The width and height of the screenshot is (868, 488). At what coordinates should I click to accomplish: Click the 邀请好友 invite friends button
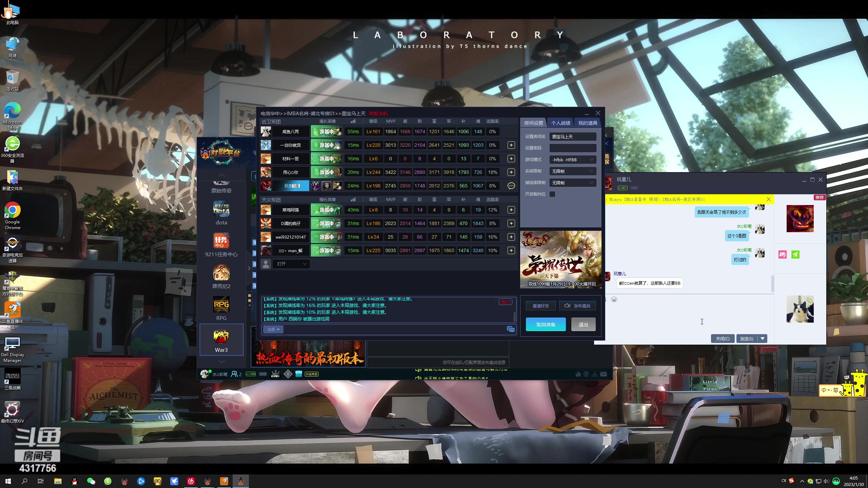540,306
